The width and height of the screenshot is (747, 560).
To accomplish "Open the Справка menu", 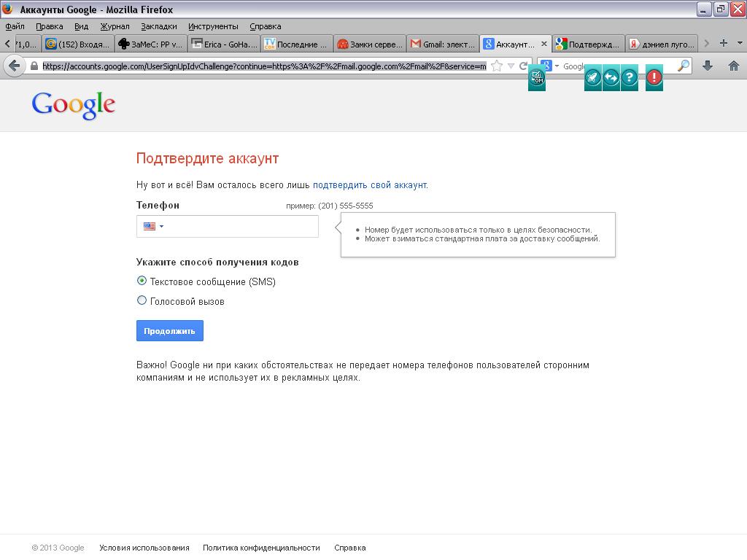I will pos(266,26).
